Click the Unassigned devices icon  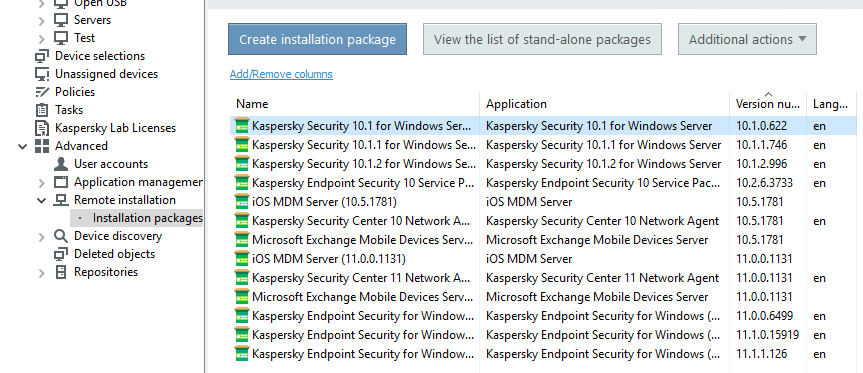click(42, 74)
